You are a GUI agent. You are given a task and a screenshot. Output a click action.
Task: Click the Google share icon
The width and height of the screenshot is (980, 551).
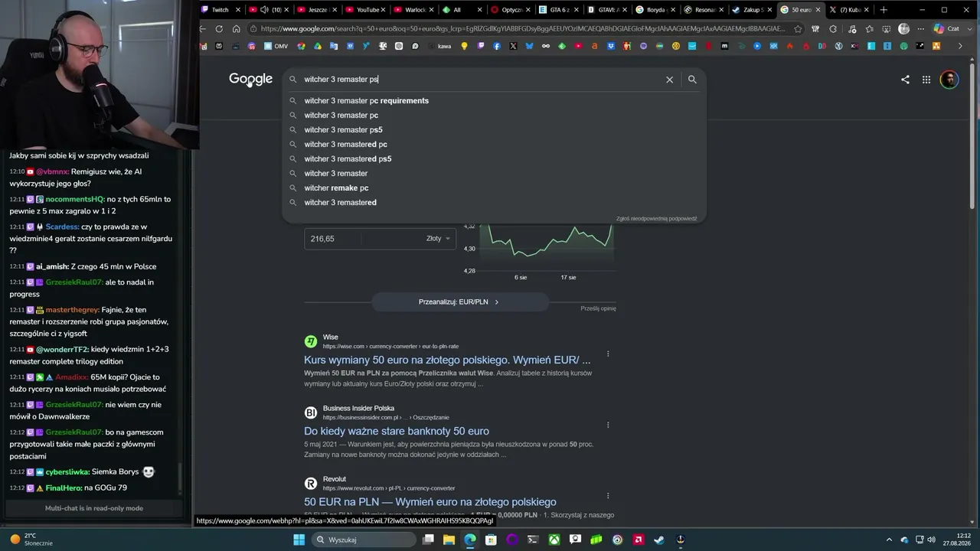click(x=905, y=80)
